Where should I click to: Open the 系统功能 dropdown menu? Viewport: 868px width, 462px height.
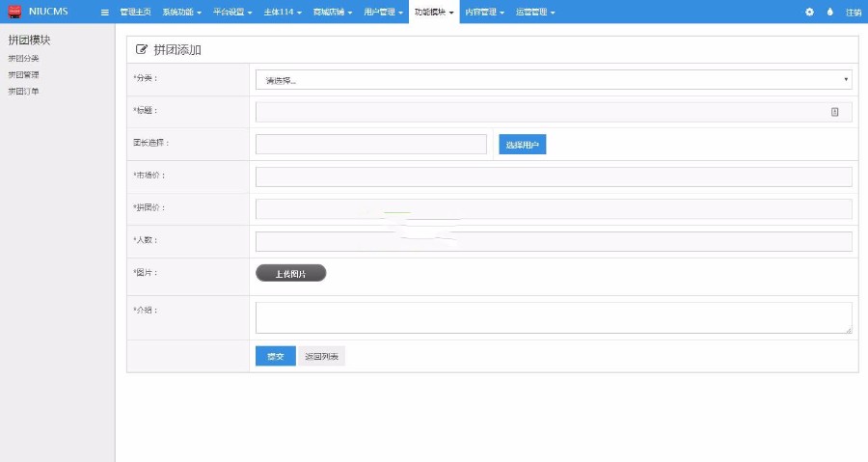[181, 12]
